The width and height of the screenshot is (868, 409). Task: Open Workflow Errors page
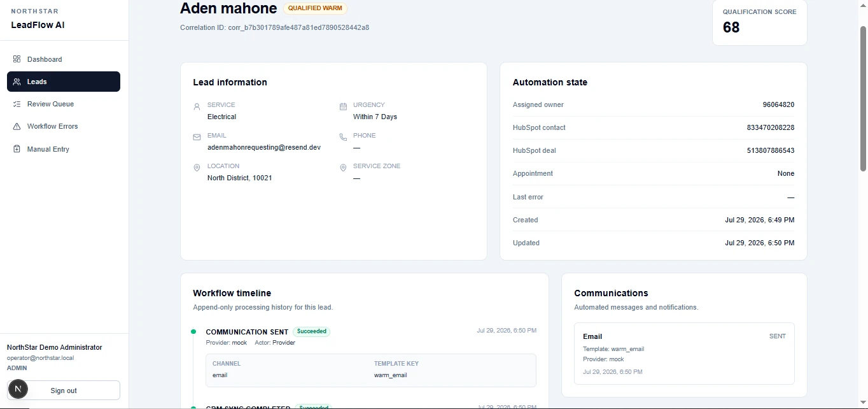(x=64, y=126)
